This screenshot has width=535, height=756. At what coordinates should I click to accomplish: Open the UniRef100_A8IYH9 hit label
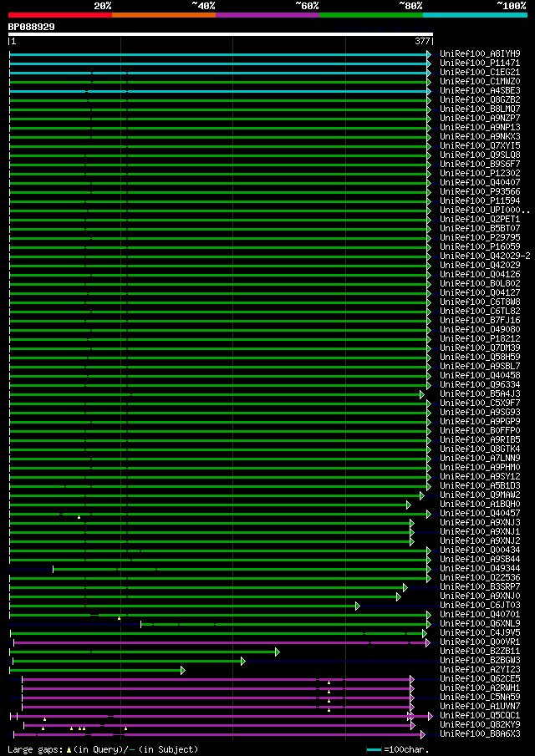click(x=480, y=54)
